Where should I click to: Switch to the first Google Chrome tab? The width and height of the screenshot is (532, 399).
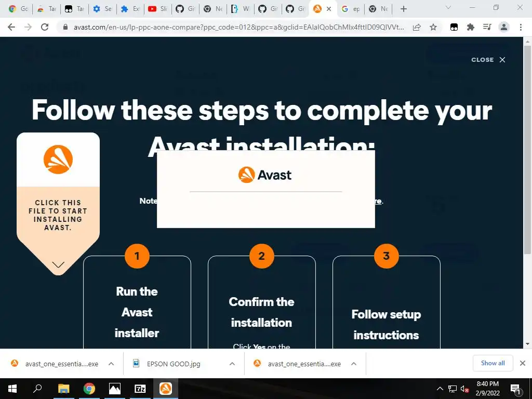[18, 9]
